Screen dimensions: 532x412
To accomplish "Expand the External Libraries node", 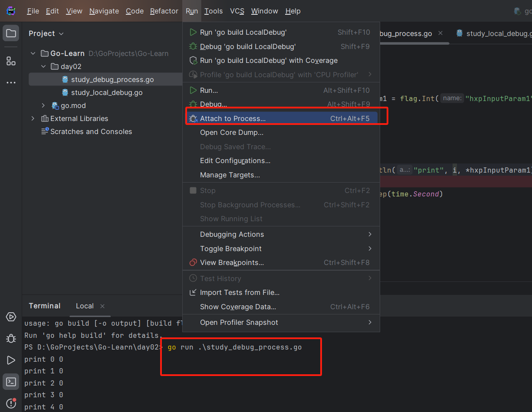I will (33, 118).
